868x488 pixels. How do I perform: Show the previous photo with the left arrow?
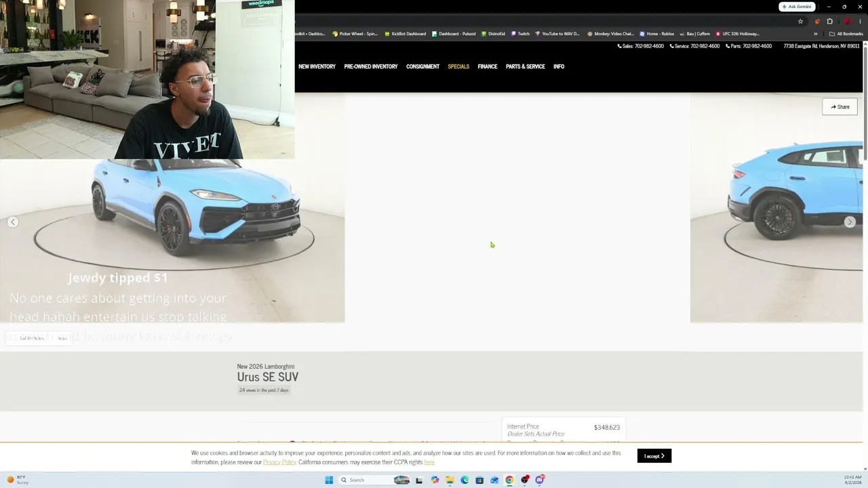tap(13, 222)
